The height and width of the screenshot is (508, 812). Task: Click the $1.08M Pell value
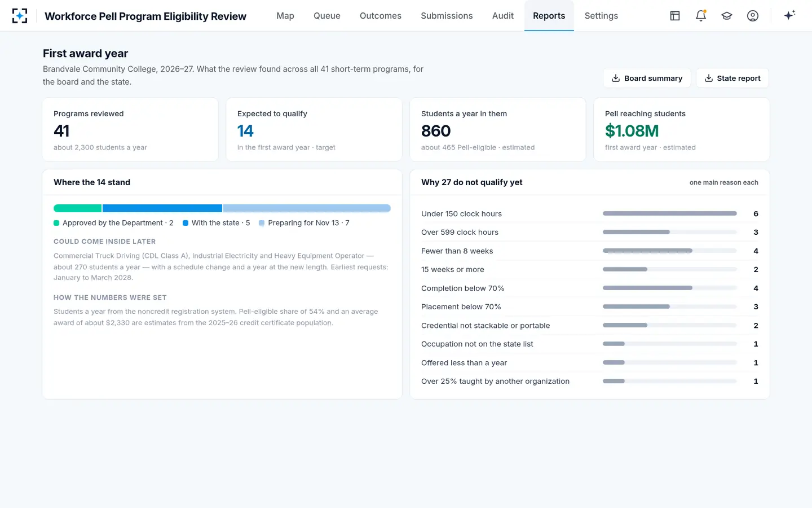click(x=632, y=131)
